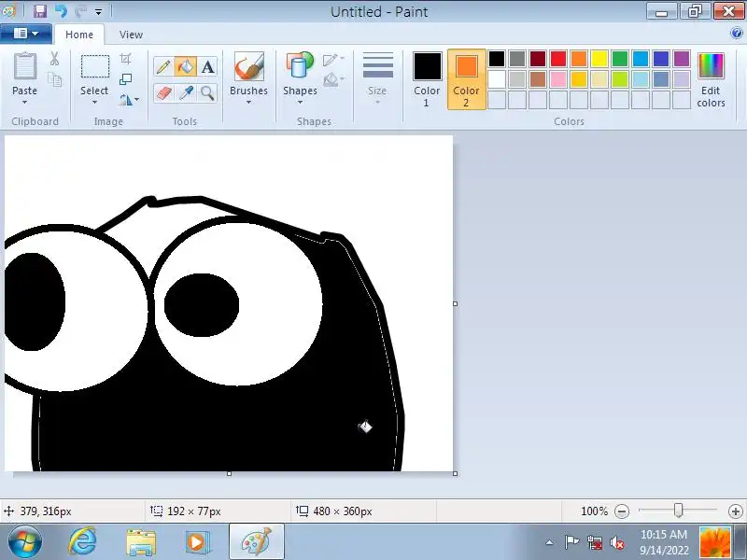Pick the indigo blue color swatch

click(661, 59)
